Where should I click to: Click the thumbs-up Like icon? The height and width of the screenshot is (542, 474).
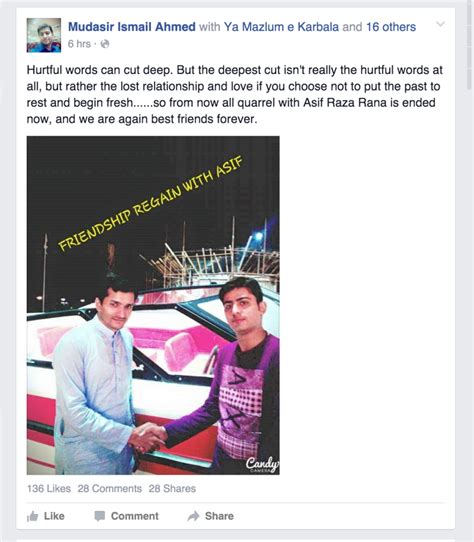32,516
